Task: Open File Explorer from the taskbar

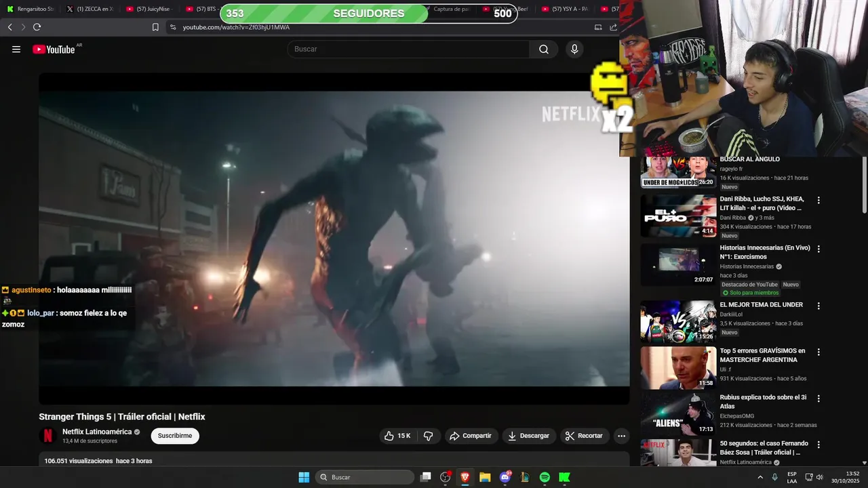Action: coord(485,477)
